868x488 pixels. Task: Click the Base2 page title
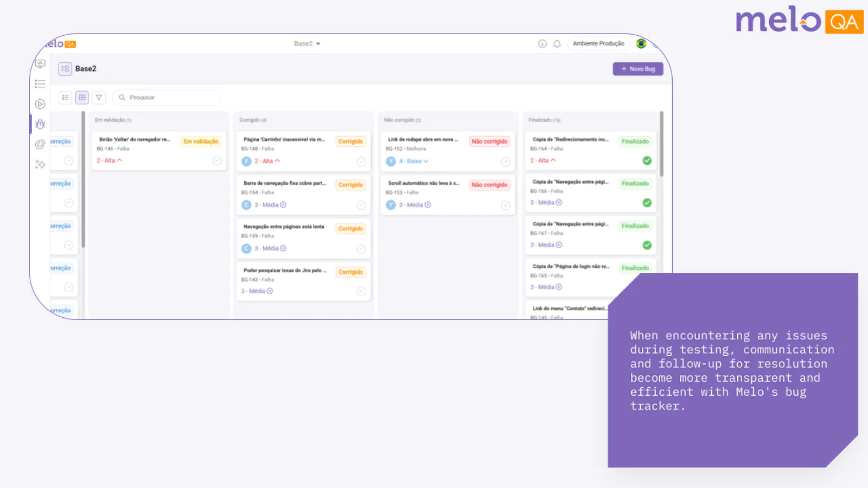86,69
